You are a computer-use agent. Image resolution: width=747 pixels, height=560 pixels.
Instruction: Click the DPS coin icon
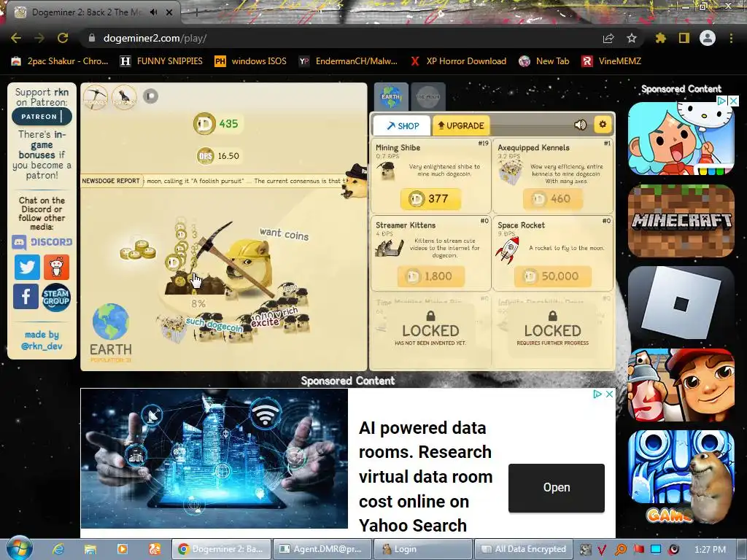(x=205, y=156)
